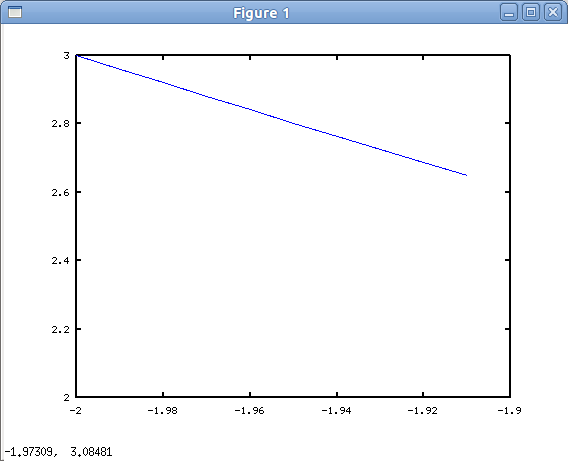Click the x-axis label -1.92
This screenshot has width=572, height=465.
422,411
